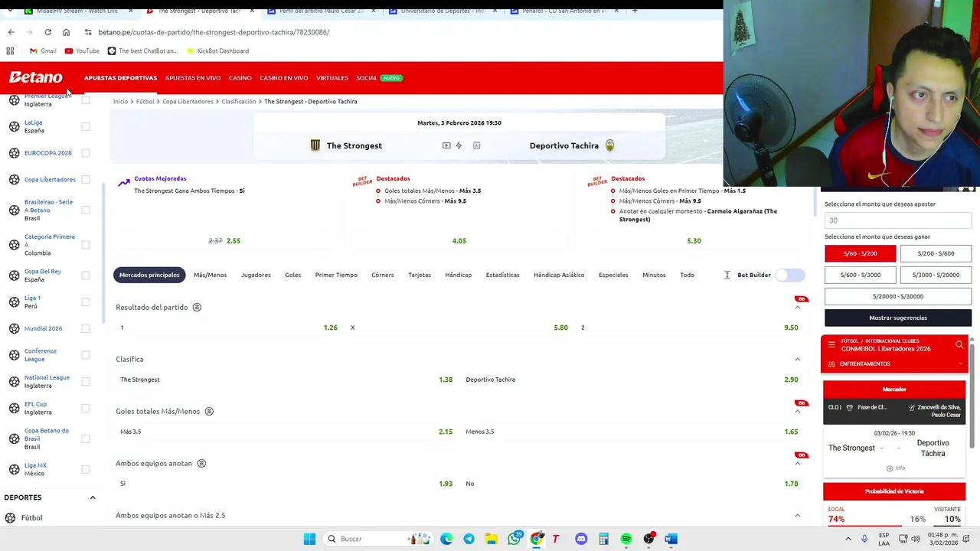Open the LaLiga football icon in sidebar

[14, 126]
